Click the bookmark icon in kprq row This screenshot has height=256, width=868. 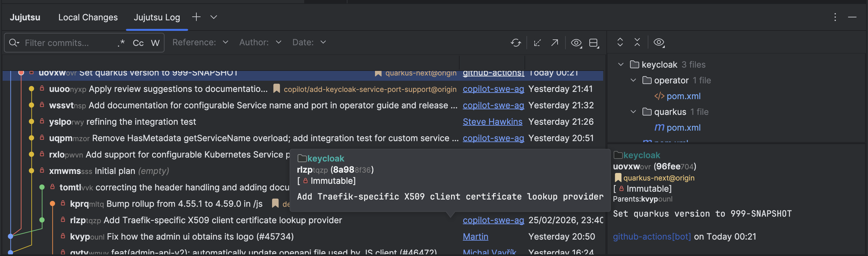(275, 203)
